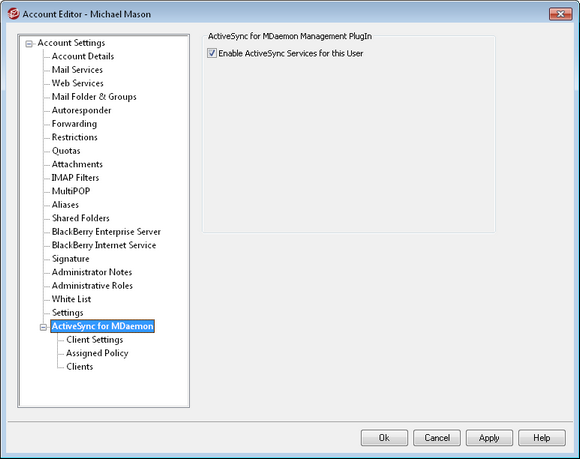This screenshot has width=580, height=459.
Task: Select IMAP Filters in the sidebar
Action: coord(75,178)
